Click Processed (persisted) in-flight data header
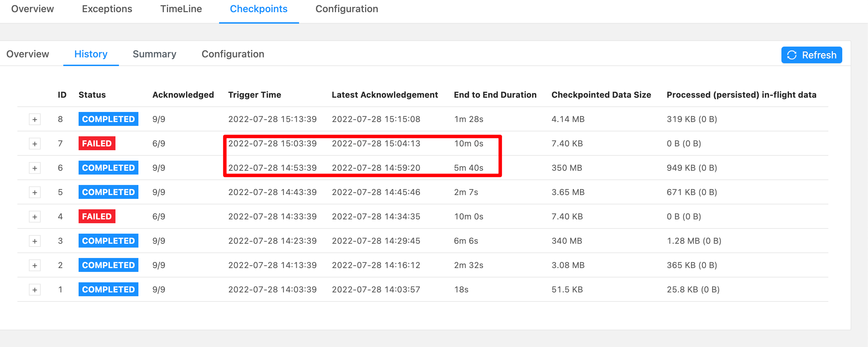Screen dimensions: 868x347 pyautogui.click(x=741, y=95)
